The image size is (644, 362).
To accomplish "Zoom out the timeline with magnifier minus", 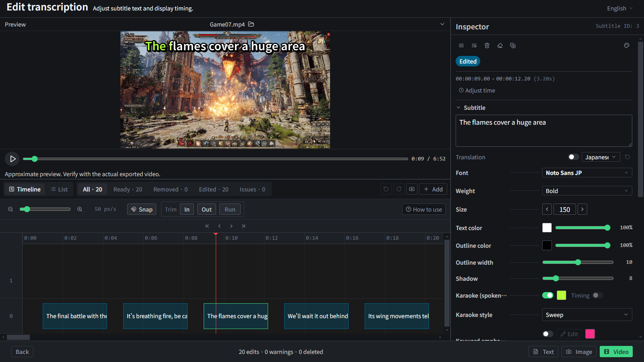I will 11,209.
